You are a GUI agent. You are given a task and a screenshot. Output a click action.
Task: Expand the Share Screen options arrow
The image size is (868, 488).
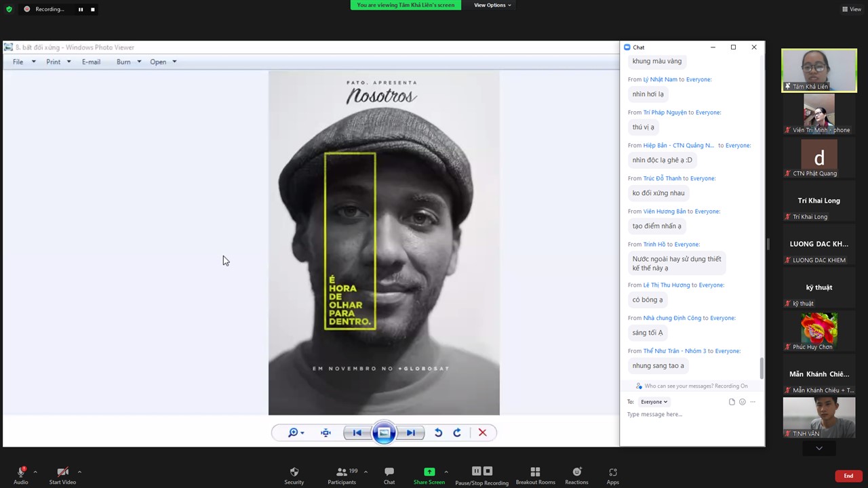pos(446,472)
